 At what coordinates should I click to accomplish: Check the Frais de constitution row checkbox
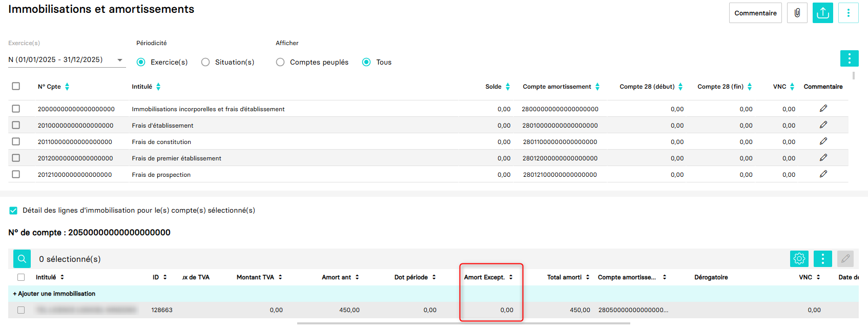pos(16,141)
